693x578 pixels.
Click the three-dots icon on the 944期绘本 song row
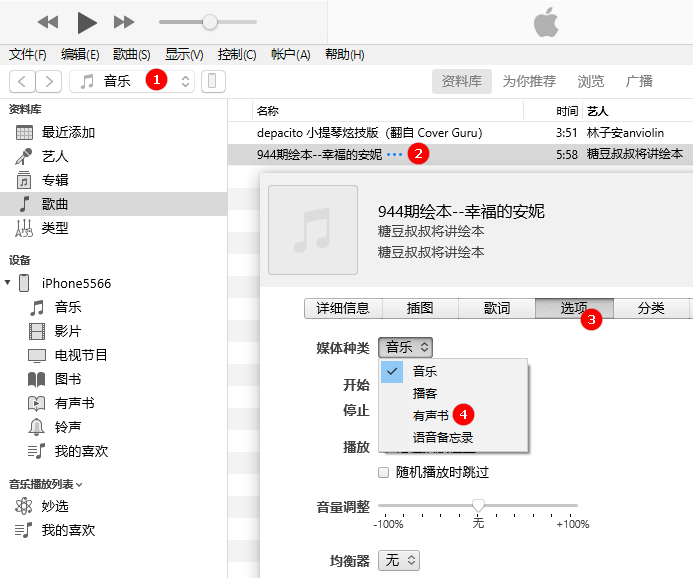[394, 154]
